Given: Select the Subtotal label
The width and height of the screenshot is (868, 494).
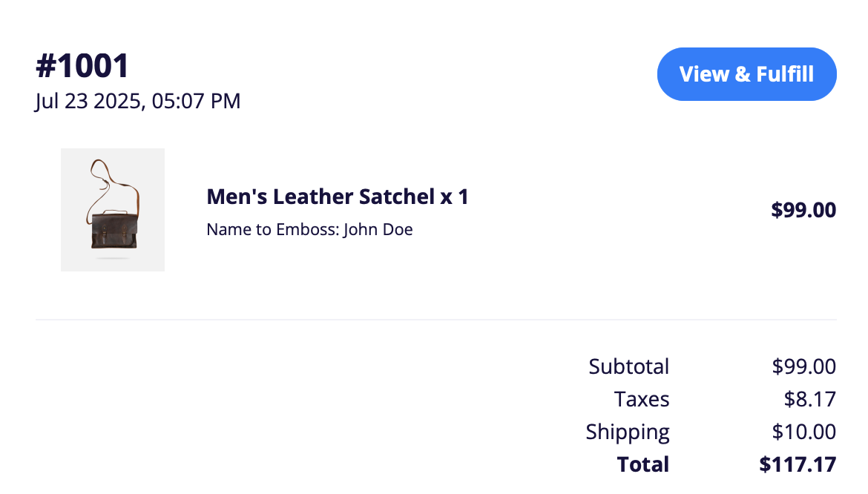Looking at the screenshot, I should (x=629, y=366).
